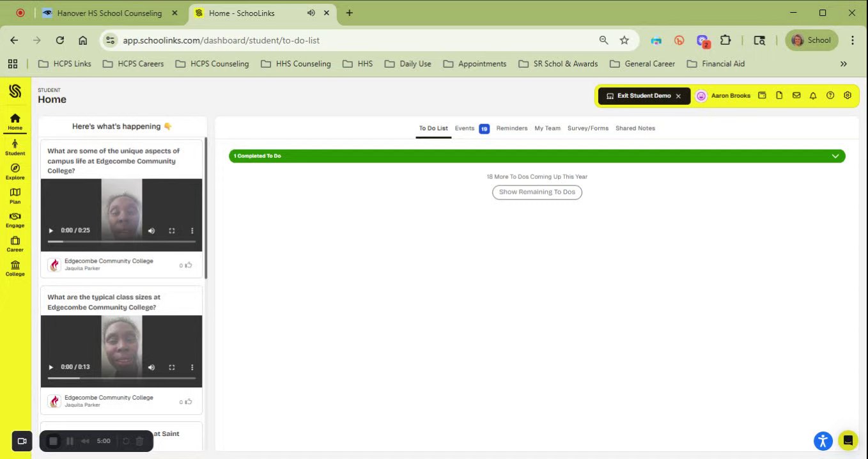Play the class sizes video
The height and width of the screenshot is (459, 868).
(51, 368)
